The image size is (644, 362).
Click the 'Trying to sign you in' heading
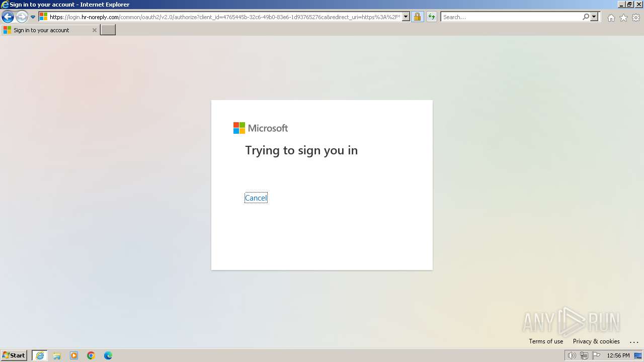(301, 150)
